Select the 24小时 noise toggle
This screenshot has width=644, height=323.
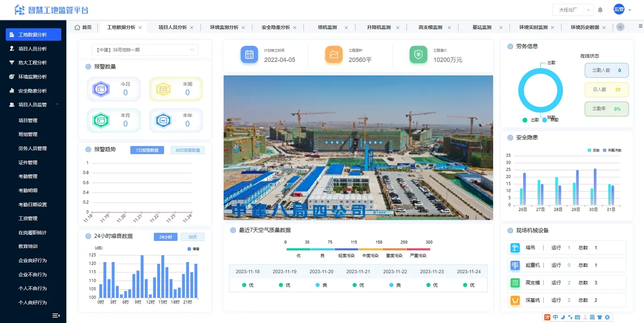(166, 237)
